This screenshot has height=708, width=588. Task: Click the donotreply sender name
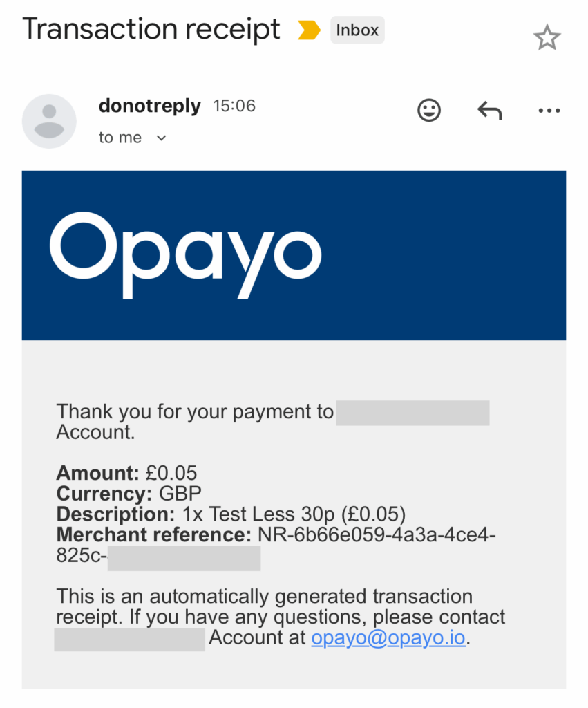150,106
